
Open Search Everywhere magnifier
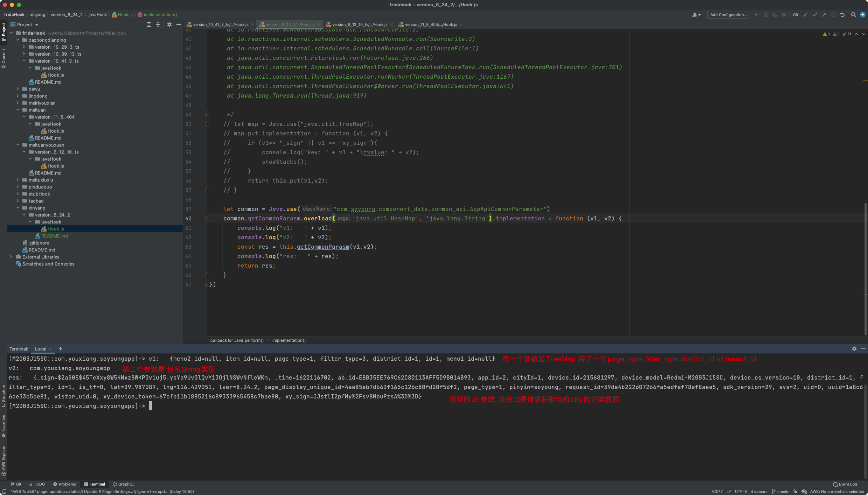pos(854,15)
